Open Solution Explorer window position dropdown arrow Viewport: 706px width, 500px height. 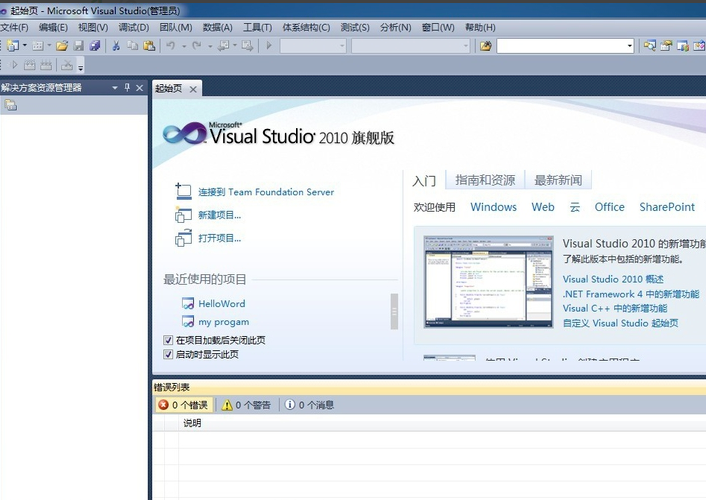114,88
